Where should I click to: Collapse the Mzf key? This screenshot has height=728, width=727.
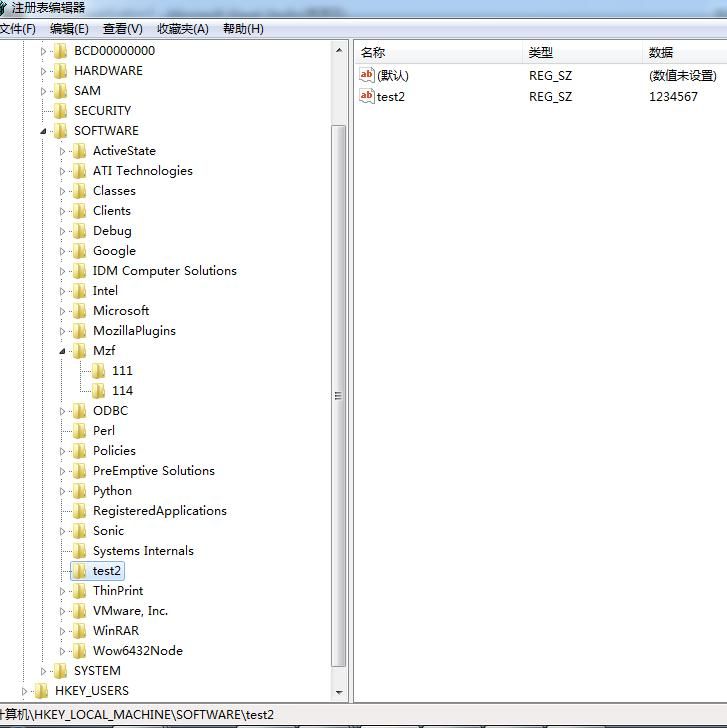point(62,351)
